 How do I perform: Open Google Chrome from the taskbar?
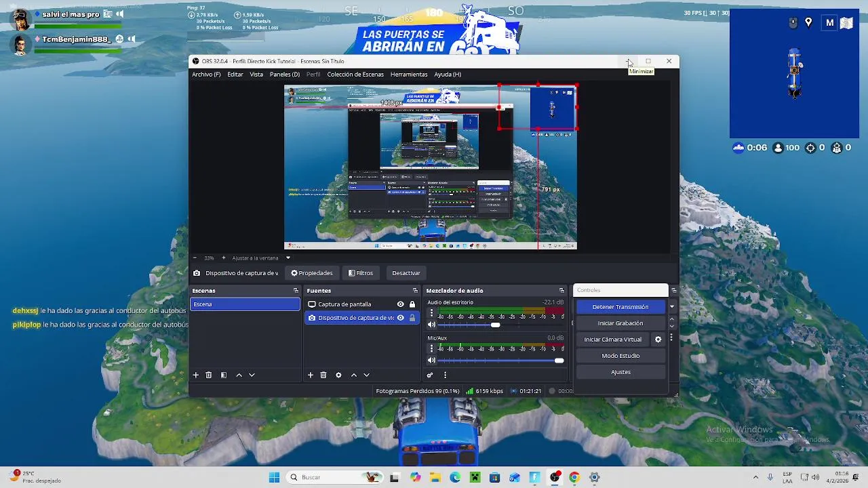tap(574, 477)
